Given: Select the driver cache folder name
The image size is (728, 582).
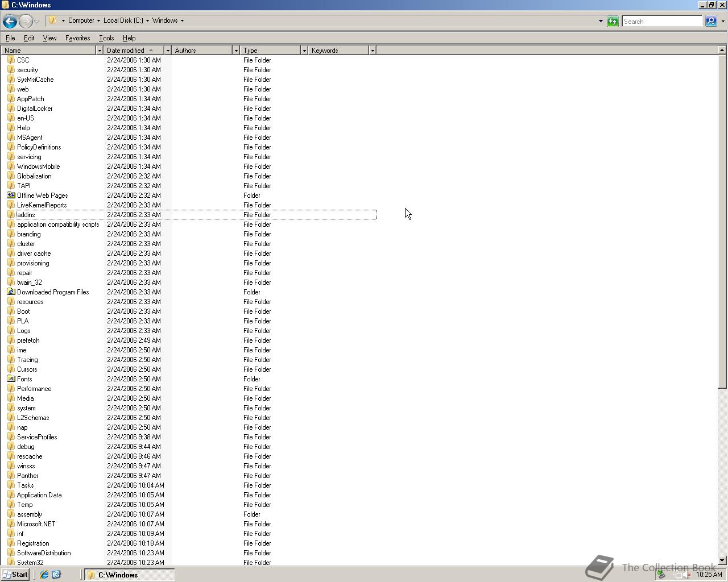Looking at the screenshot, I should tap(34, 253).
